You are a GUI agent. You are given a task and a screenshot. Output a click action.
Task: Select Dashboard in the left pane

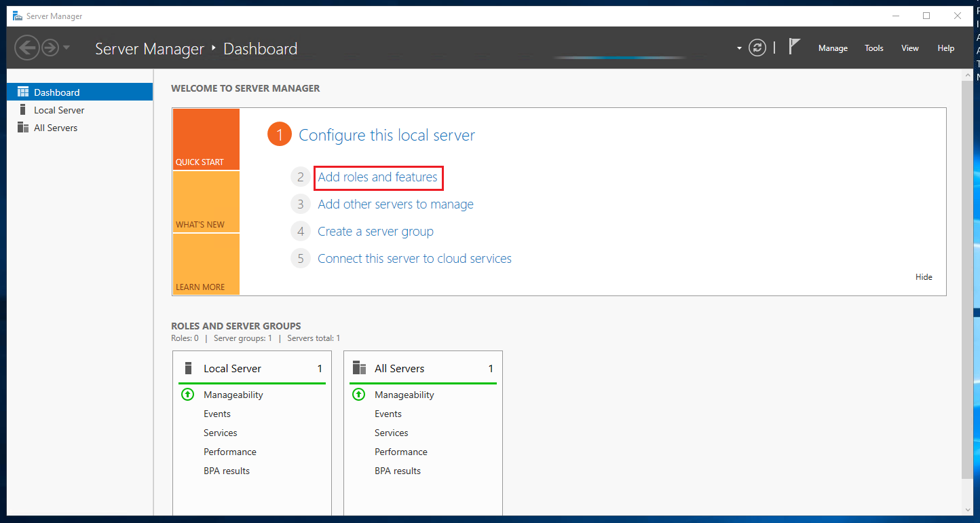80,92
